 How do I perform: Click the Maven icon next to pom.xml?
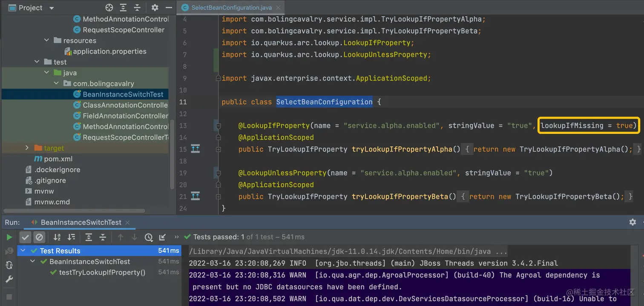(x=38, y=159)
